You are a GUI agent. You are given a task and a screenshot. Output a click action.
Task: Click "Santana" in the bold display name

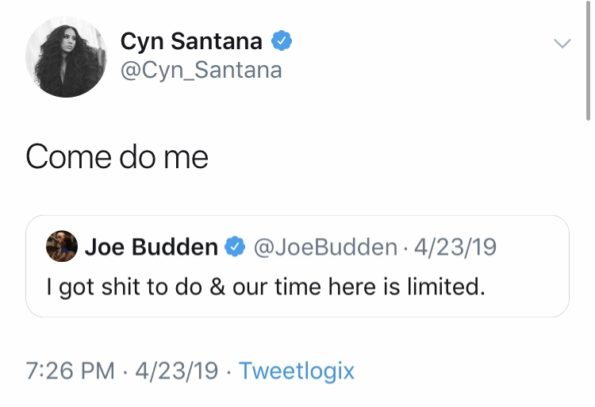[x=216, y=41]
